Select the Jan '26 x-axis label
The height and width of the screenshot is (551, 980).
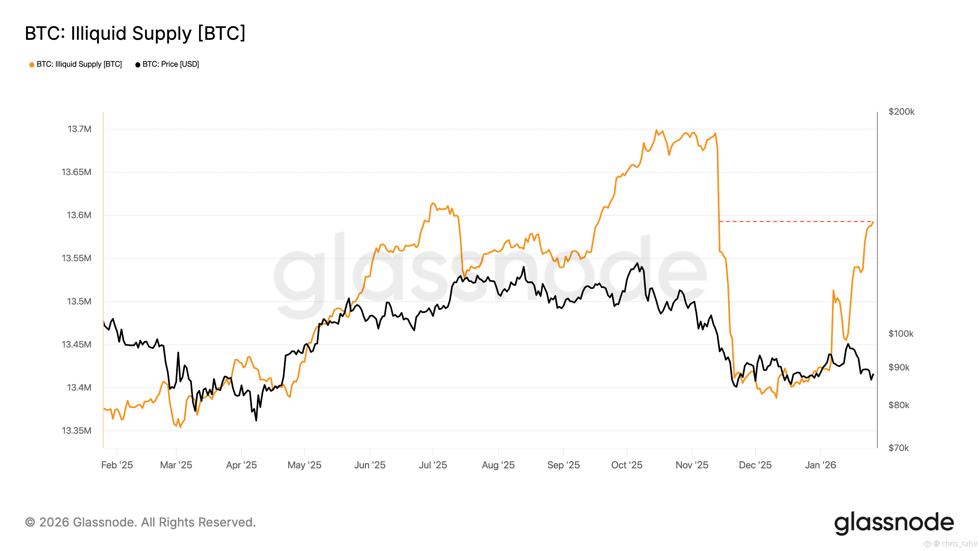coord(820,465)
